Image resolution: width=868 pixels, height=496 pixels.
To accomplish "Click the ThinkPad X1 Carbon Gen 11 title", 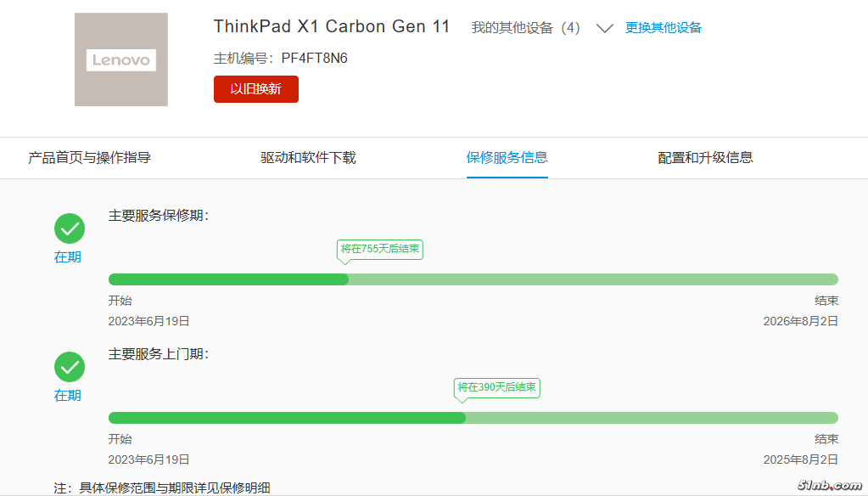I will coord(332,26).
